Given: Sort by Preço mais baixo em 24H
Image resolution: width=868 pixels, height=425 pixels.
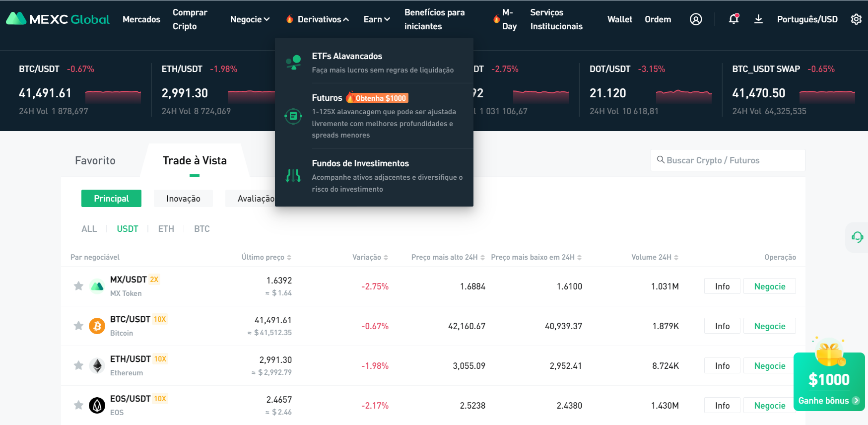Looking at the screenshot, I should click(536, 257).
